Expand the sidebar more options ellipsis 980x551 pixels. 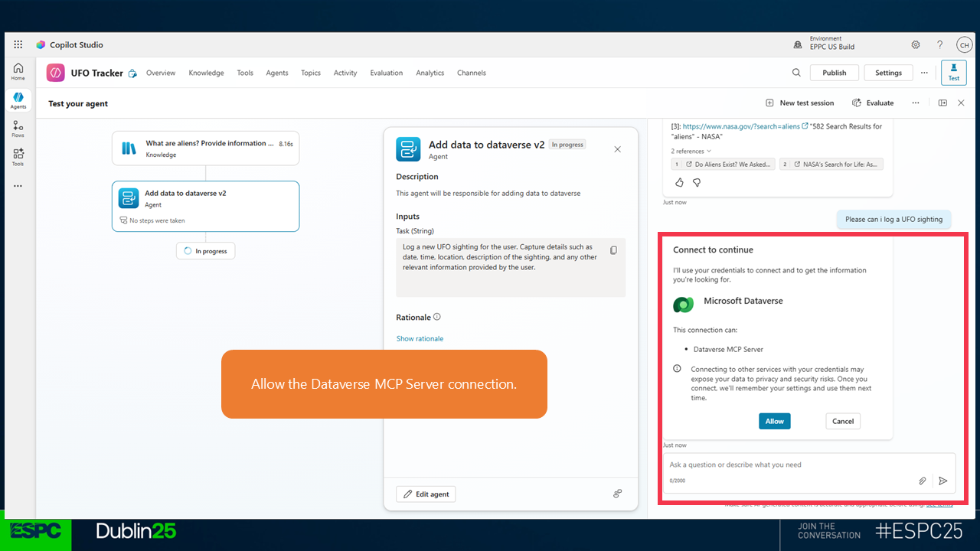point(18,186)
